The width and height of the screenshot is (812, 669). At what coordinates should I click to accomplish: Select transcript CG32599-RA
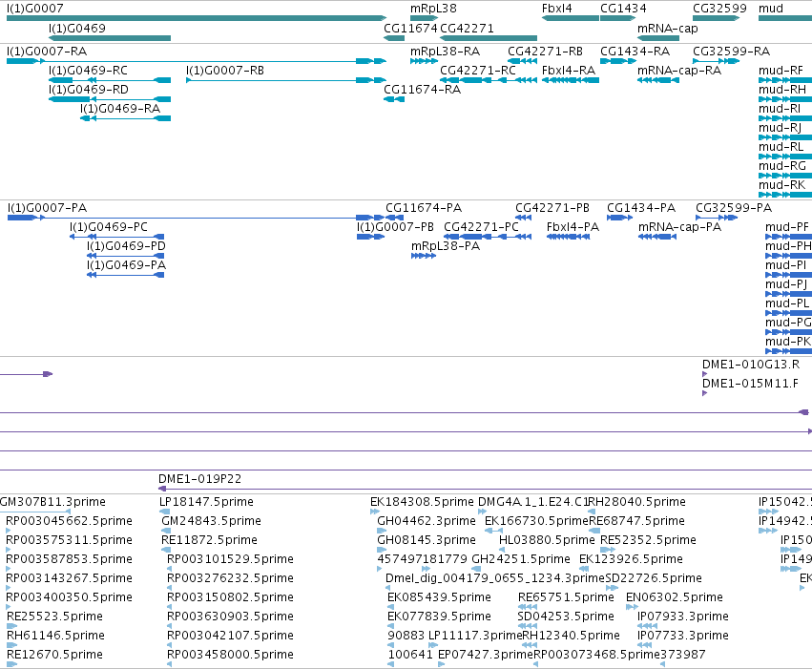(x=717, y=61)
